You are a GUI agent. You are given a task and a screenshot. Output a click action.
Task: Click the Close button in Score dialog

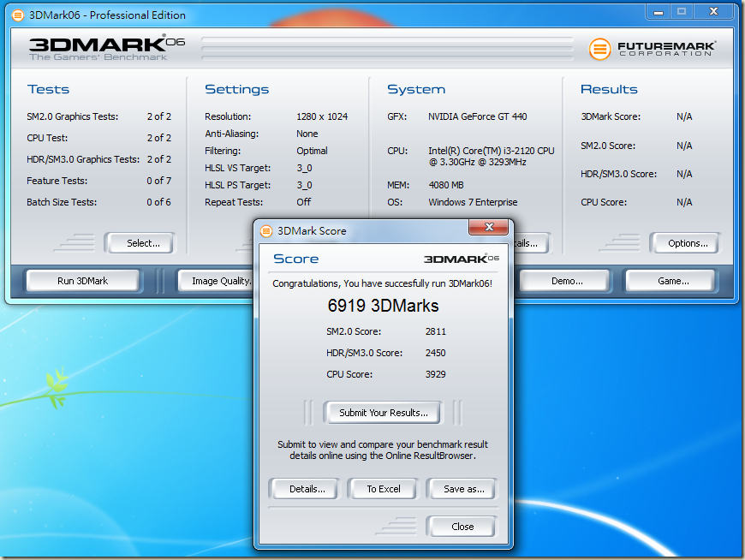tap(462, 527)
